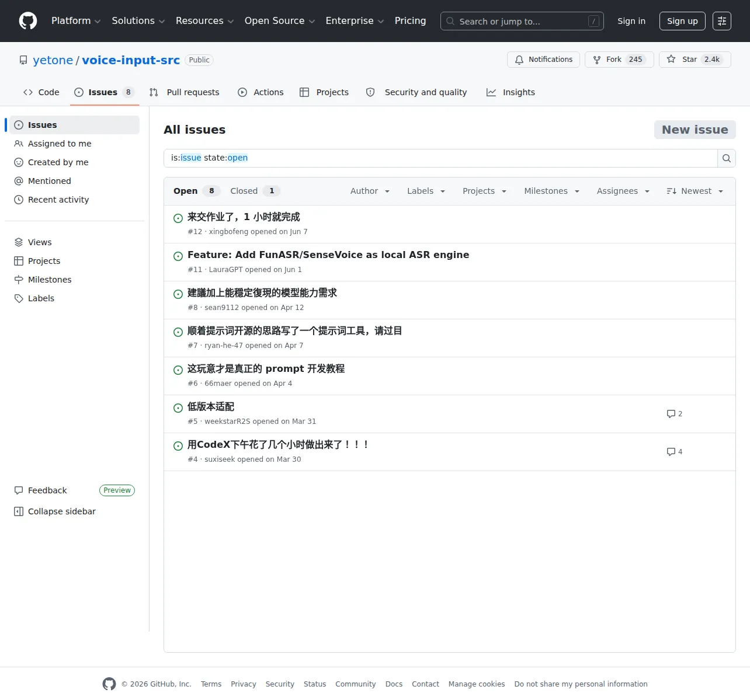Open the voice-input-src repository link
The image size is (750, 700).
pos(131,60)
